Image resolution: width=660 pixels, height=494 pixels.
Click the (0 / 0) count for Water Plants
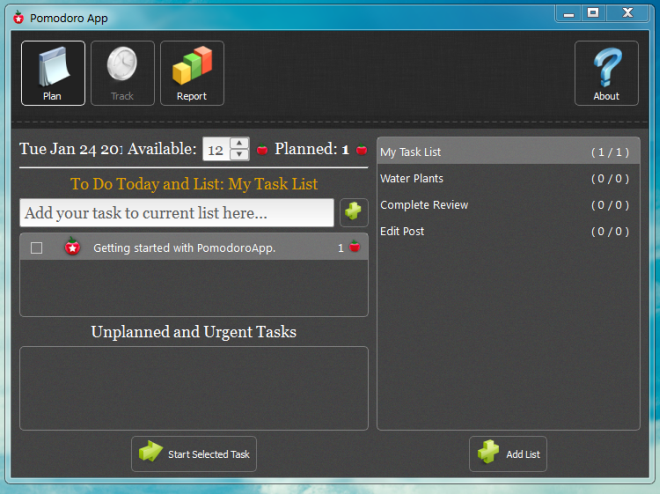pyautogui.click(x=610, y=178)
